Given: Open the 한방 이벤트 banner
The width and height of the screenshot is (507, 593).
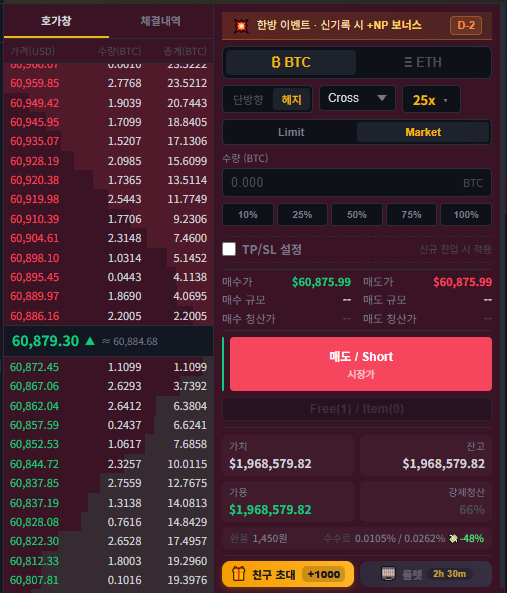Looking at the screenshot, I should [x=357, y=26].
